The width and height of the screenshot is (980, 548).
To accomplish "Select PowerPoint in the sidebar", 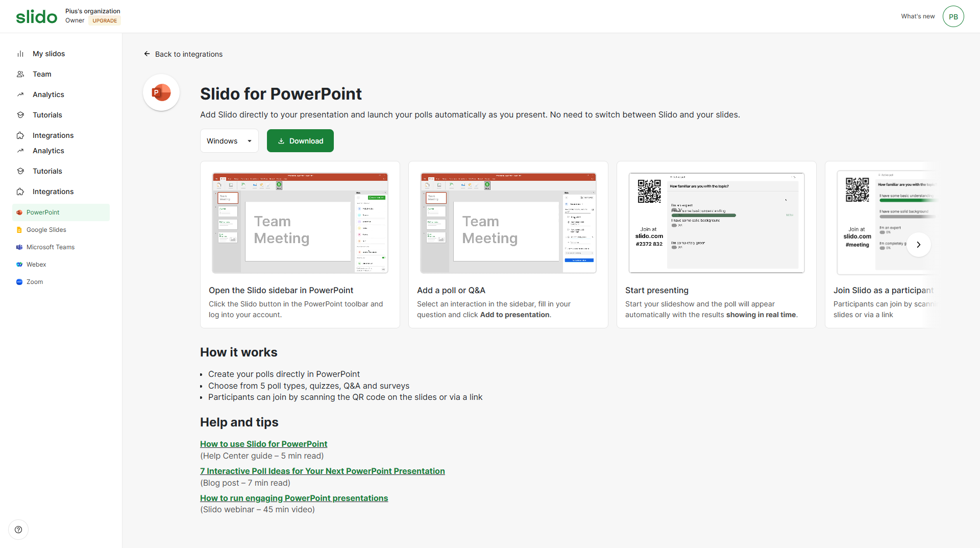I will tap(43, 212).
